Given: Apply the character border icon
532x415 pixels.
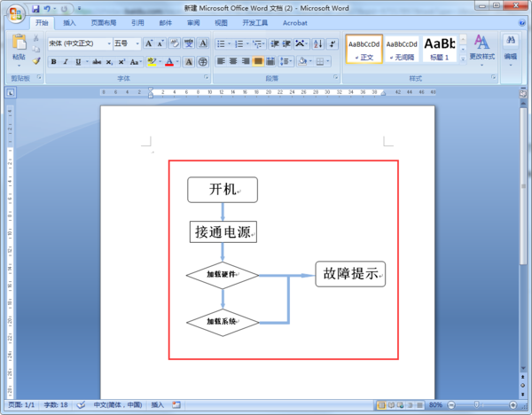Looking at the screenshot, I should (203, 43).
